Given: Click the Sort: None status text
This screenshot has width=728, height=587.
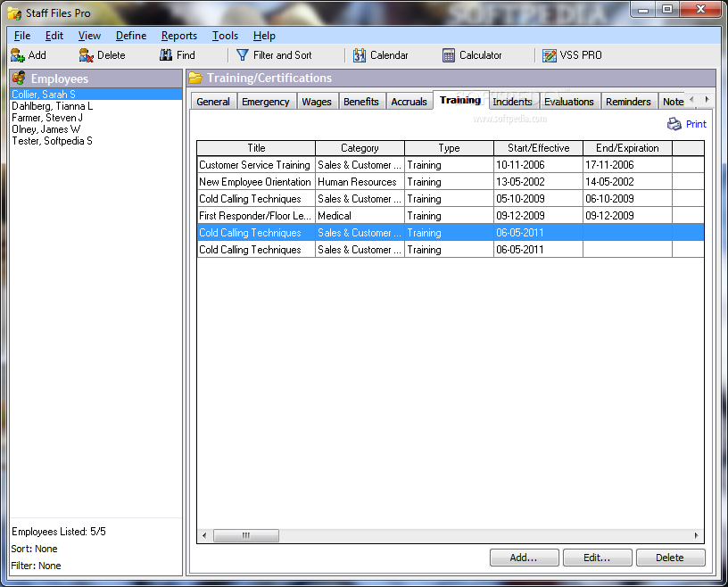Looking at the screenshot, I should pyautogui.click(x=35, y=549).
